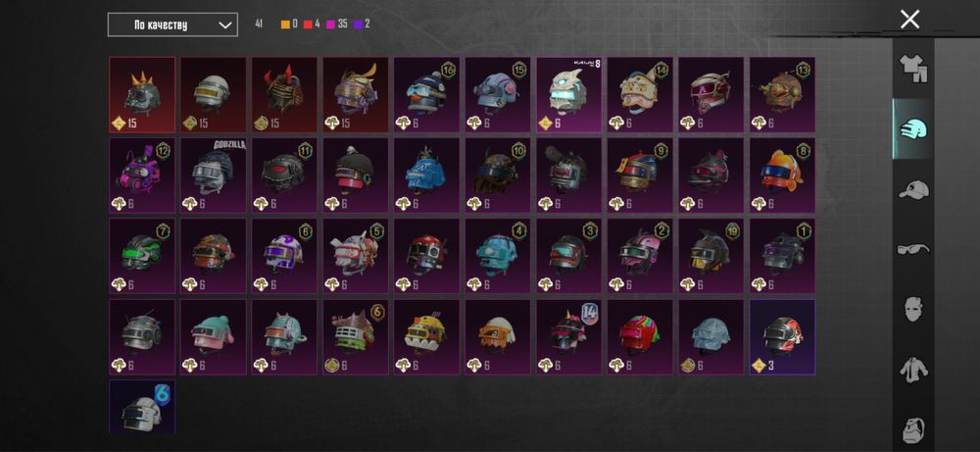Pick the white helmet with blue 6

[142, 406]
